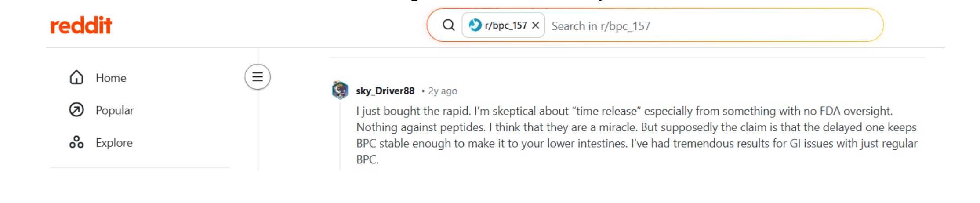
Task: Click the Popular arrow icon
Action: [76, 110]
